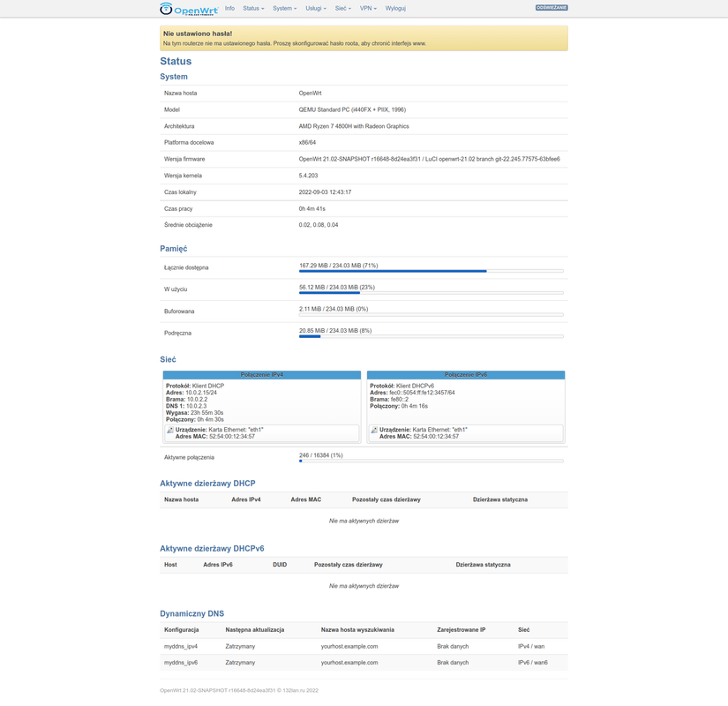
Task: Click the IPv4 gateway 10.0.2.2
Action: coord(198,400)
